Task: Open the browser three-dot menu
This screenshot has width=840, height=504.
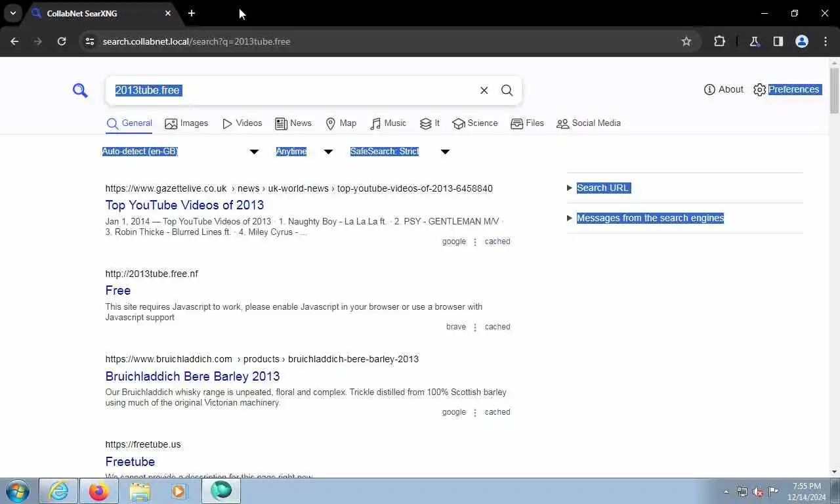Action: tap(826, 41)
